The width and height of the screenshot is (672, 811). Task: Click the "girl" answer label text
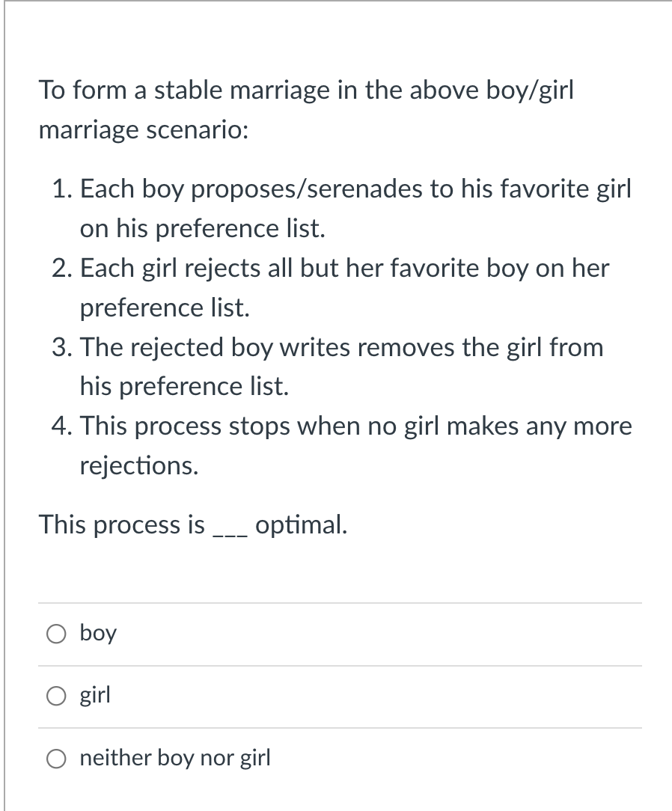[x=95, y=696]
